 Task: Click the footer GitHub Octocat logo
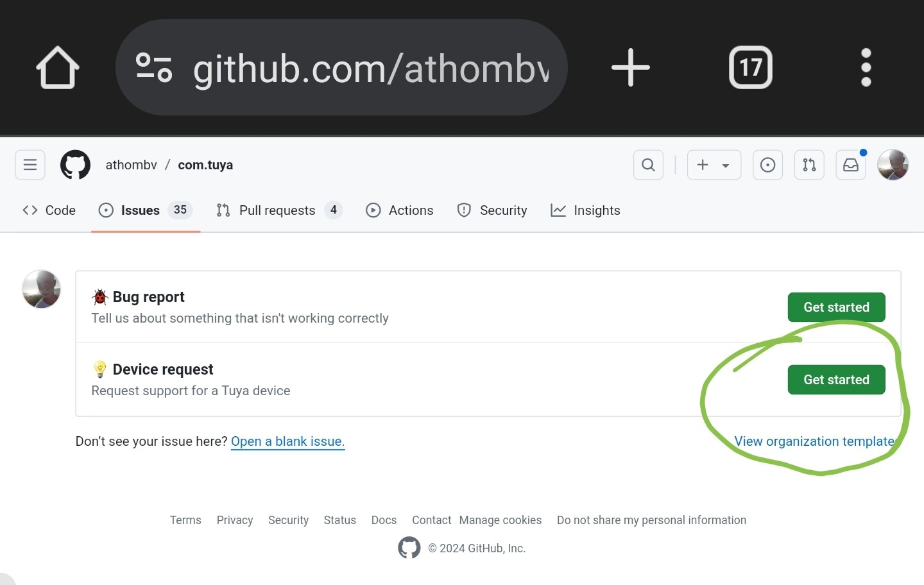(x=409, y=548)
